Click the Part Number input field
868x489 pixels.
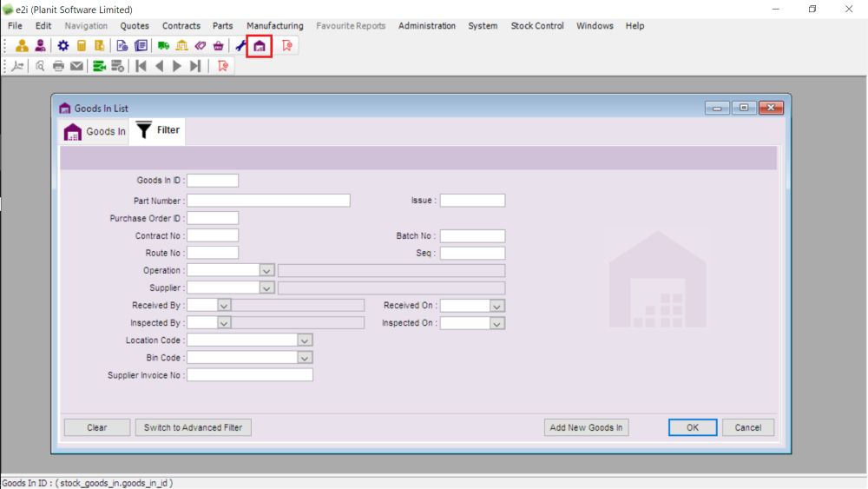tap(268, 201)
